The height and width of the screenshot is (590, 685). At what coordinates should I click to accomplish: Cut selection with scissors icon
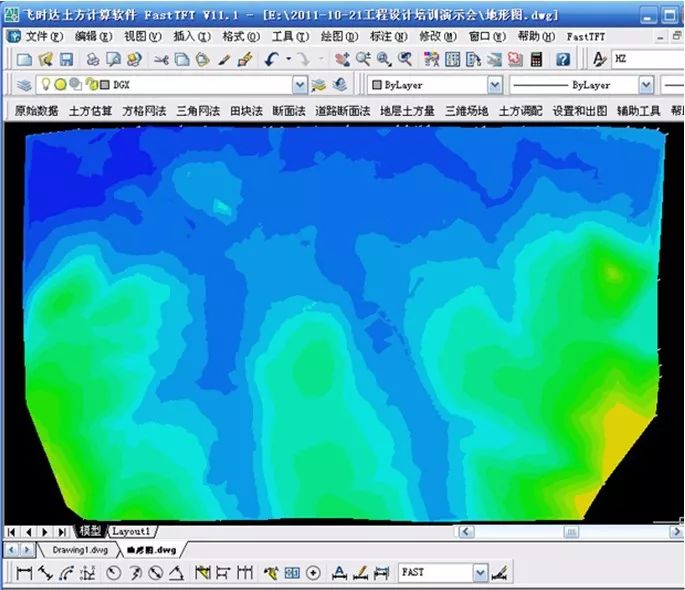point(161,59)
